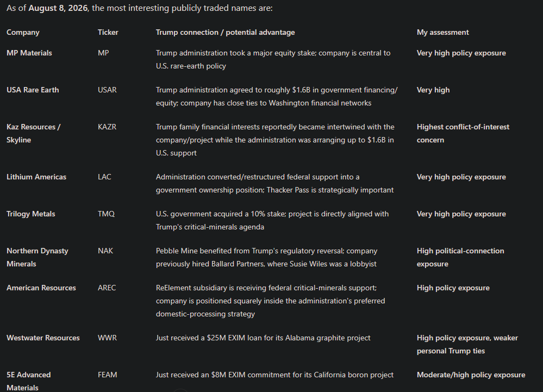Click the LAC ticker symbol
The height and width of the screenshot is (392, 543).
pyautogui.click(x=104, y=177)
